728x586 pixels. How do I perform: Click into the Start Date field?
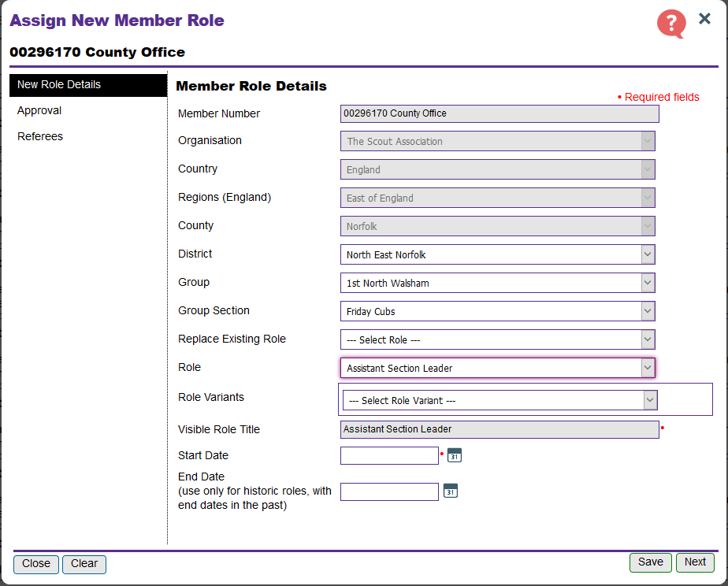[389, 456]
